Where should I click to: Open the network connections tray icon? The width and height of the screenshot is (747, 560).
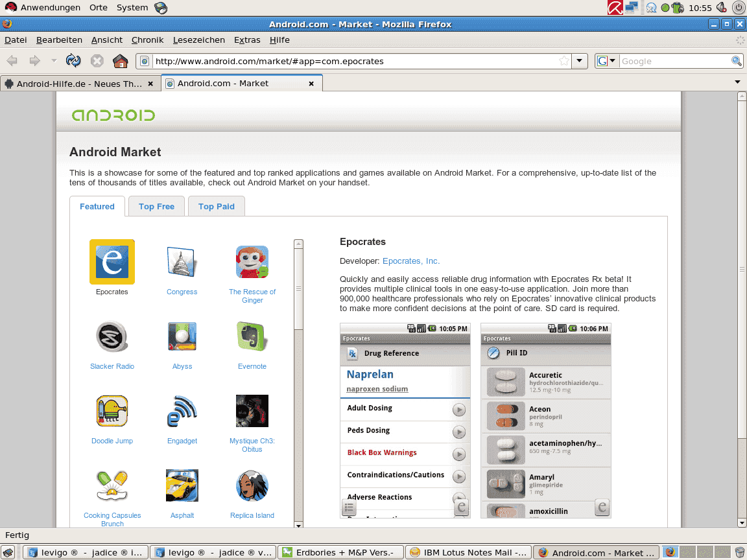click(x=632, y=8)
